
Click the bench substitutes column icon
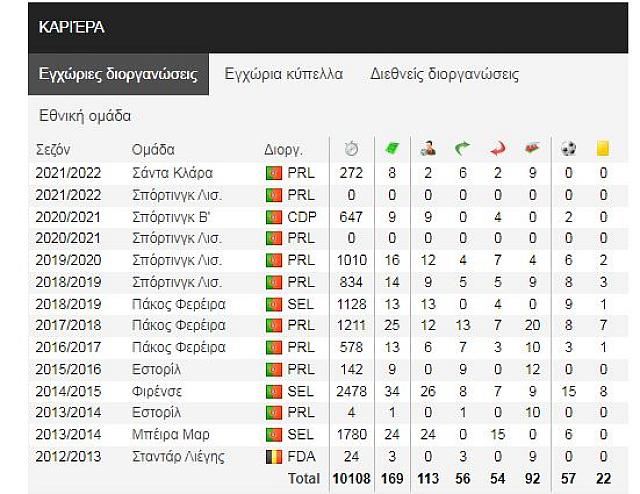532,149
